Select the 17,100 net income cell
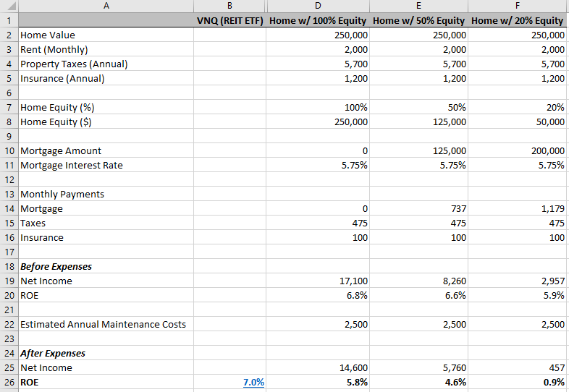 click(x=318, y=281)
